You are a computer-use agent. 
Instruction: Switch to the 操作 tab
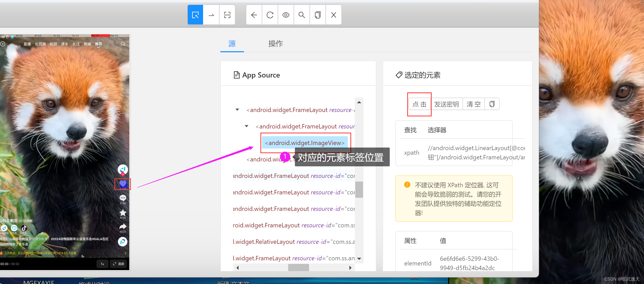click(275, 44)
